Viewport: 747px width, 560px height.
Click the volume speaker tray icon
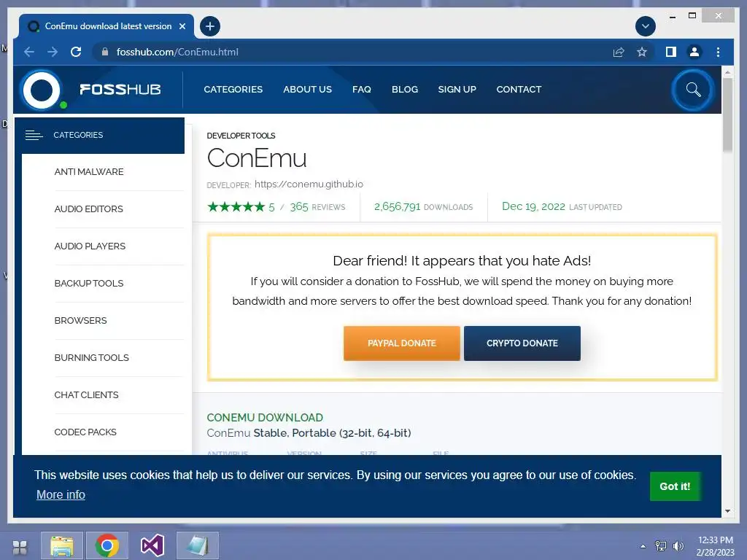tap(678, 546)
